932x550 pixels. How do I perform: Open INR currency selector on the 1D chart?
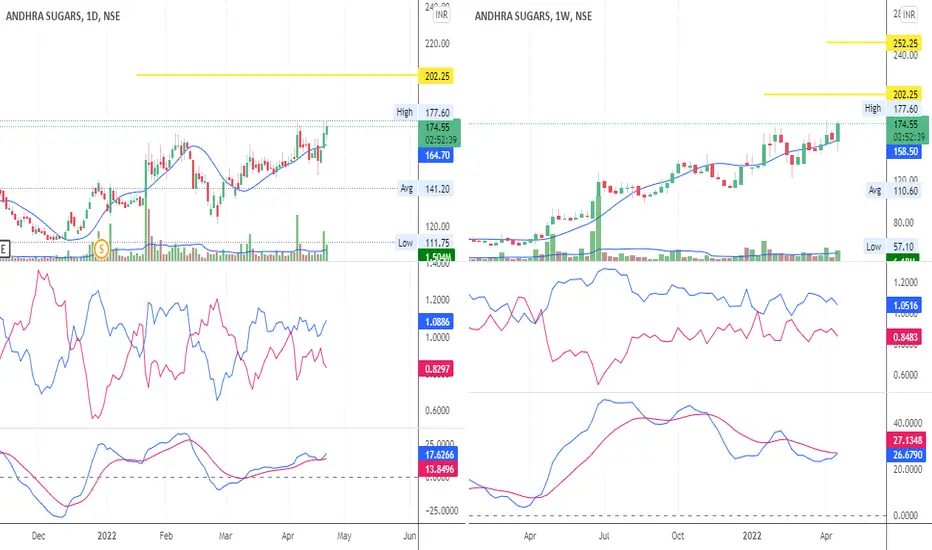[x=441, y=15]
